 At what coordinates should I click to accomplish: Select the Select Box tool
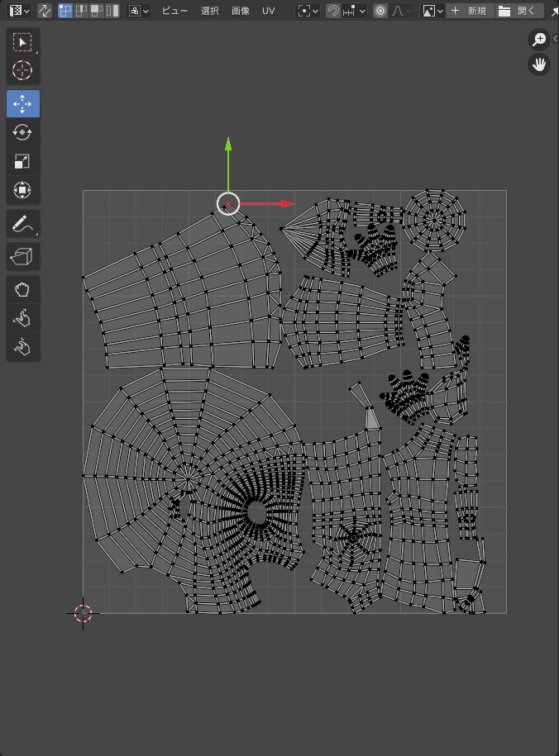tap(22, 42)
